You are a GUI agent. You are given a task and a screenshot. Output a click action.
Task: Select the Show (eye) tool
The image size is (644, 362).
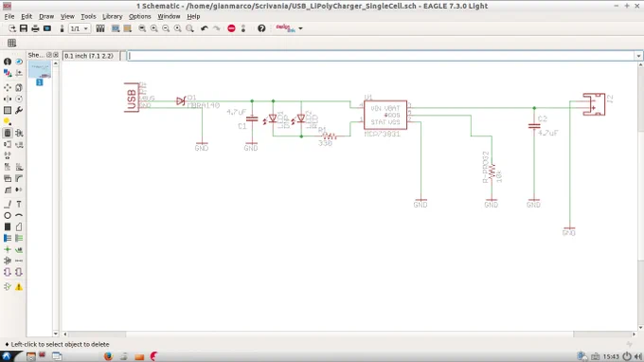(x=19, y=62)
